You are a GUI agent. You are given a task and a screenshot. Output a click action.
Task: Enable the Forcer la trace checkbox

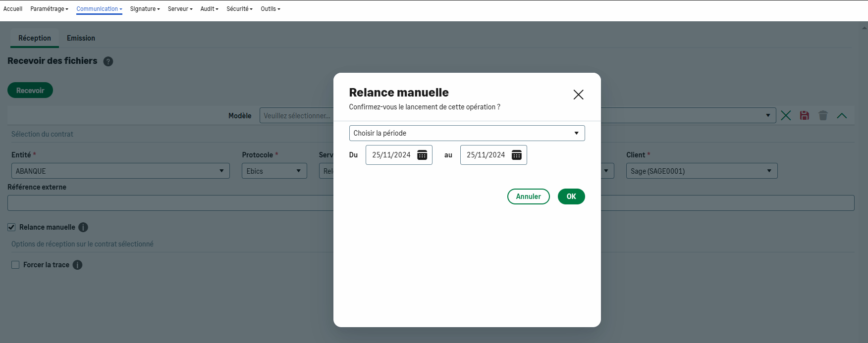point(15,265)
